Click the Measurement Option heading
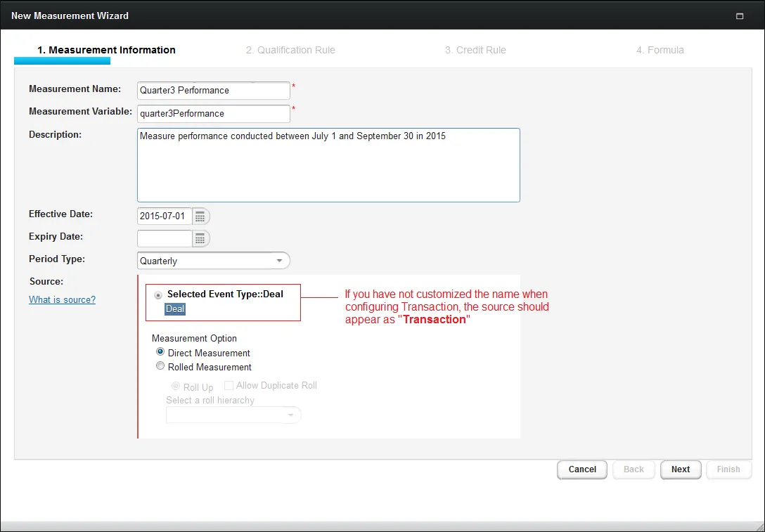The height and width of the screenshot is (532, 765). coord(194,338)
